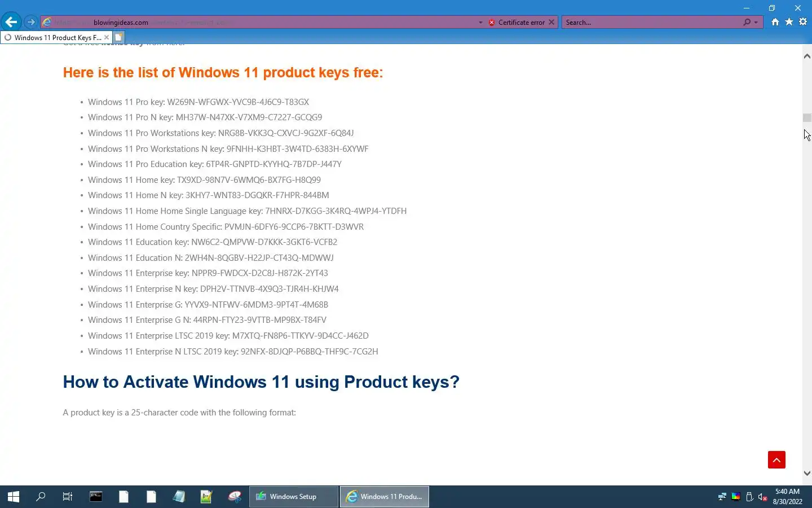Click the Pro Workstations key NRG8B line
The height and width of the screenshot is (508, 812).
221,133
